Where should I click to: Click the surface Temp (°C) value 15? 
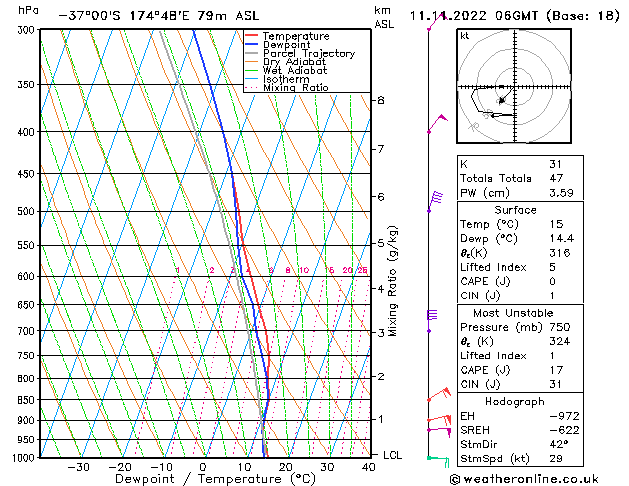[x=556, y=224]
